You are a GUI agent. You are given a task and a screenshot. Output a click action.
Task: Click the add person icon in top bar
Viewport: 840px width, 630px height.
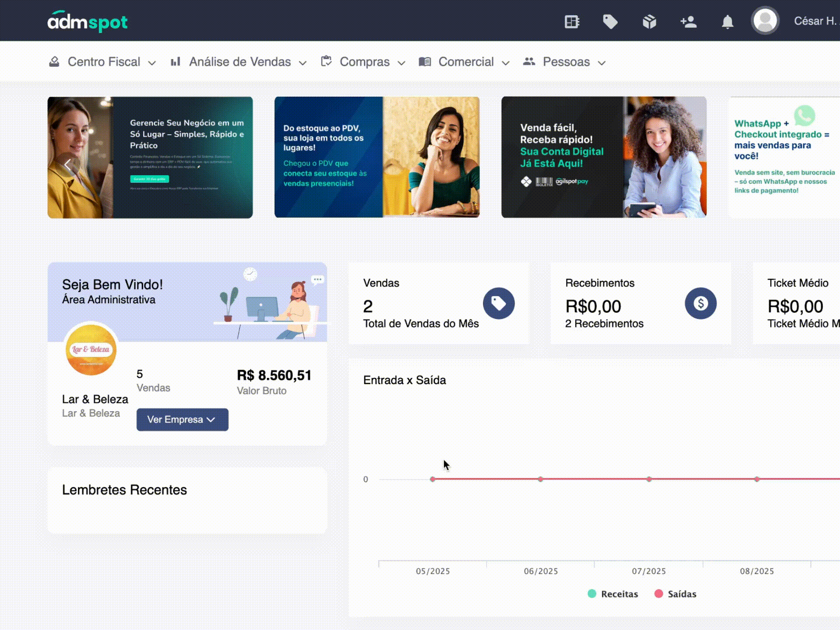(688, 21)
